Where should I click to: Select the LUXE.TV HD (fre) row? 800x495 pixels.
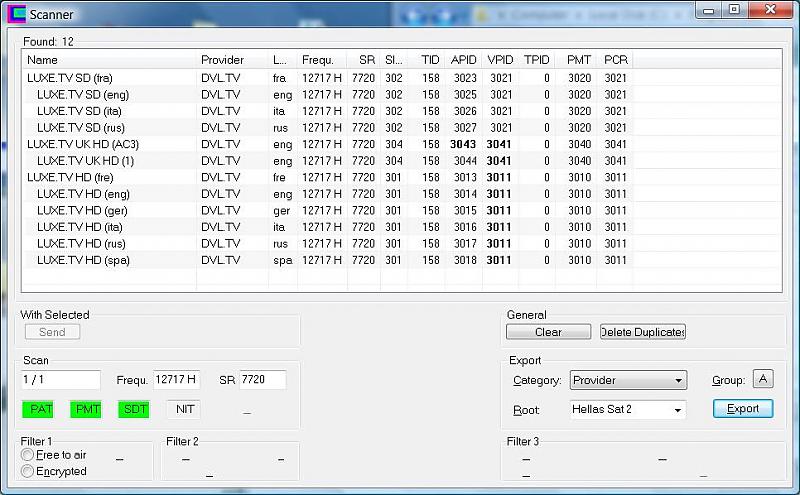328,178
